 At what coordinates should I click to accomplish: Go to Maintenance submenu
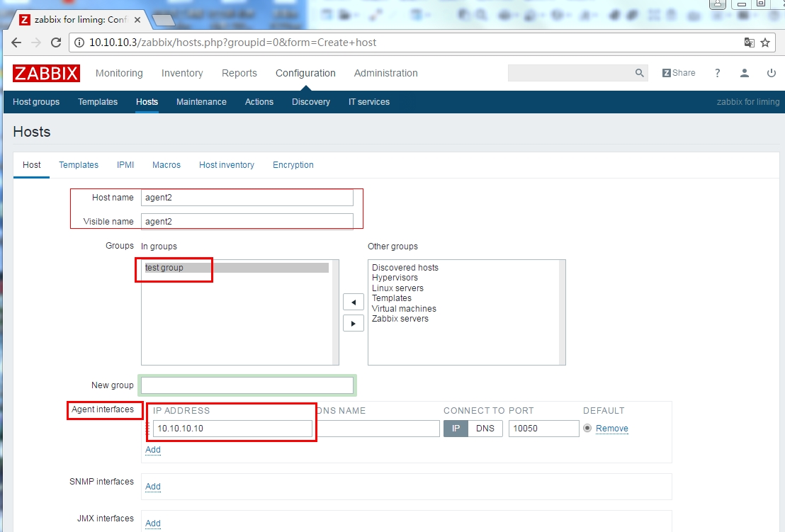(201, 101)
